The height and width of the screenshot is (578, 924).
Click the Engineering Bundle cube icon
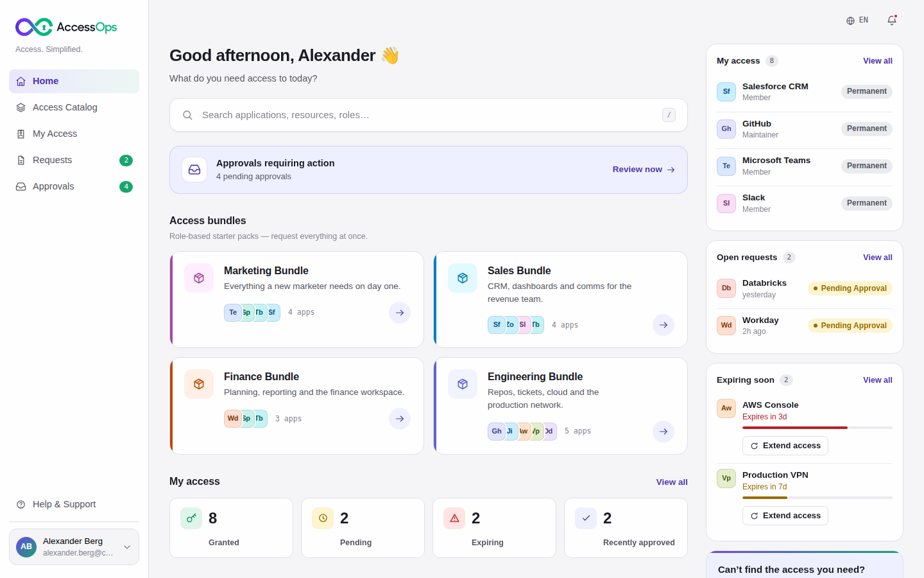[x=463, y=384]
